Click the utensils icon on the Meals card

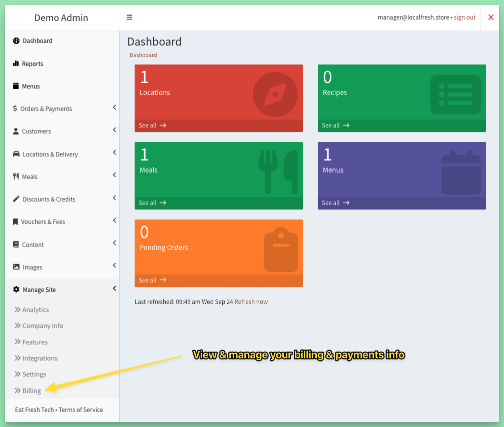[278, 172]
